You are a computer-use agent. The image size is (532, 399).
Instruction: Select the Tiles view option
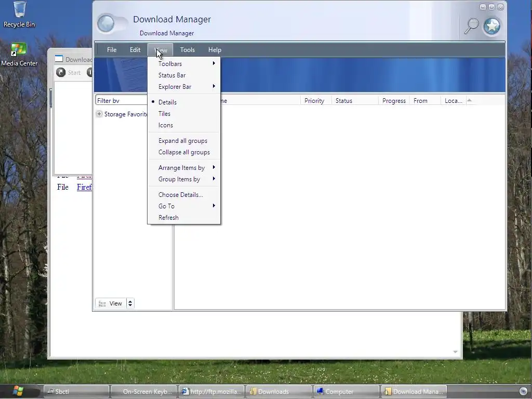[x=184, y=114]
